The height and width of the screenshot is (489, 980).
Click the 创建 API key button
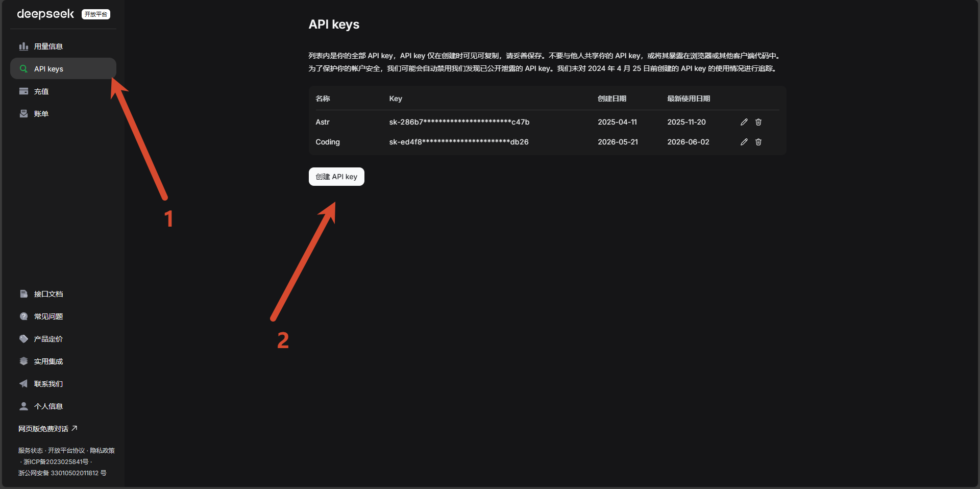point(336,177)
